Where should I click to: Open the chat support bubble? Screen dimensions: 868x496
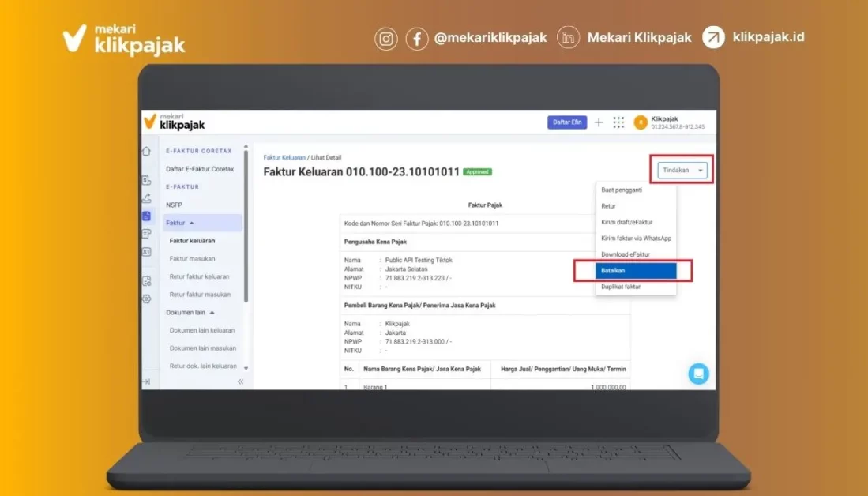[699, 374]
